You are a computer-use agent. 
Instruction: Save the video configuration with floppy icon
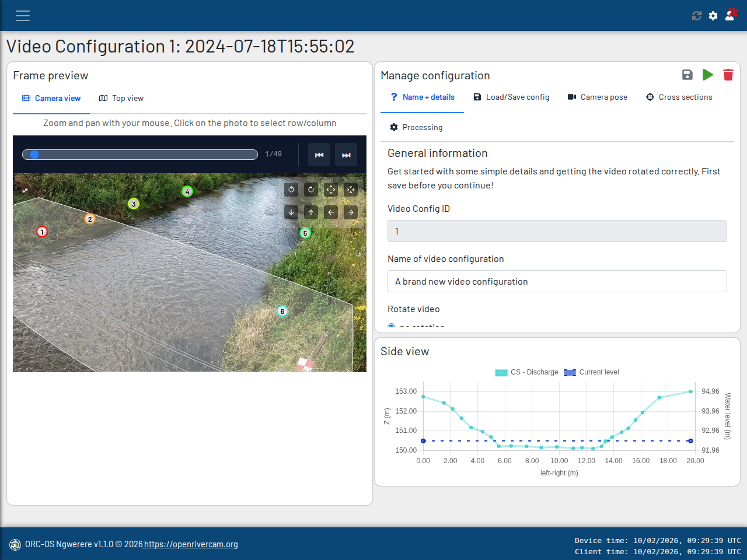(687, 75)
